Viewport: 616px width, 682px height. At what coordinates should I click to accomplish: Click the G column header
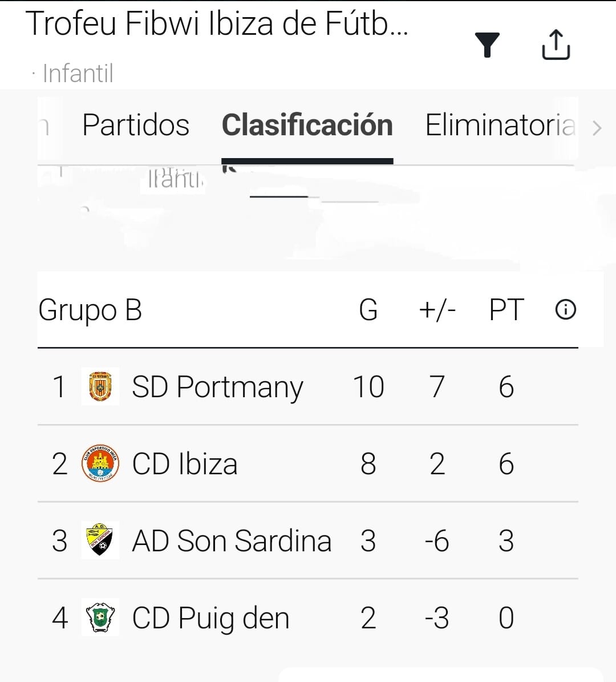click(x=368, y=310)
